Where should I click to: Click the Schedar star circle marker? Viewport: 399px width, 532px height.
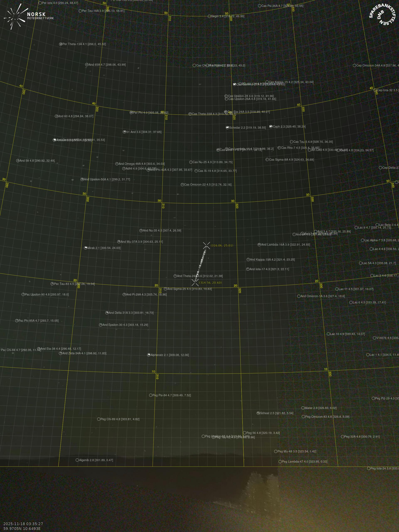(227, 128)
